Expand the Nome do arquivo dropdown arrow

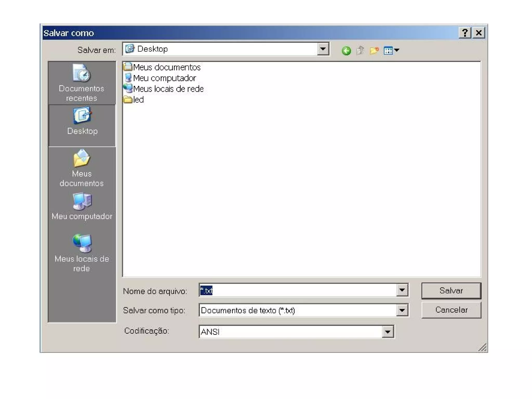tap(402, 290)
